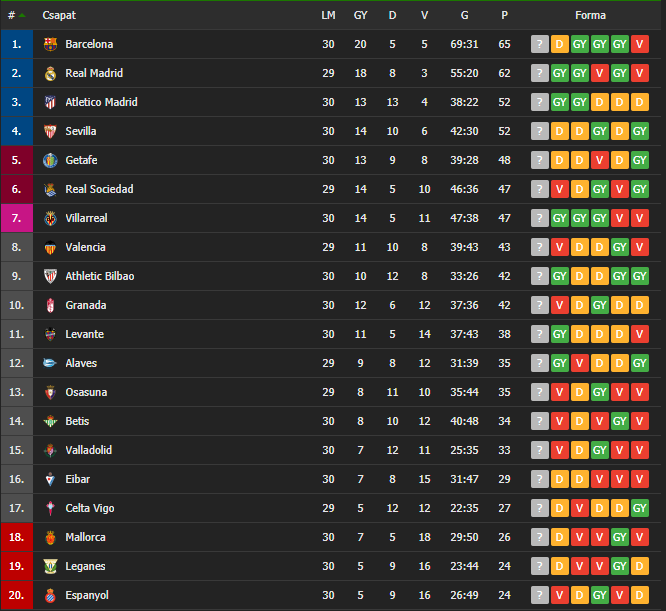Click Celta Vigo's green GY form badge
The image size is (666, 611).
[x=640, y=508]
